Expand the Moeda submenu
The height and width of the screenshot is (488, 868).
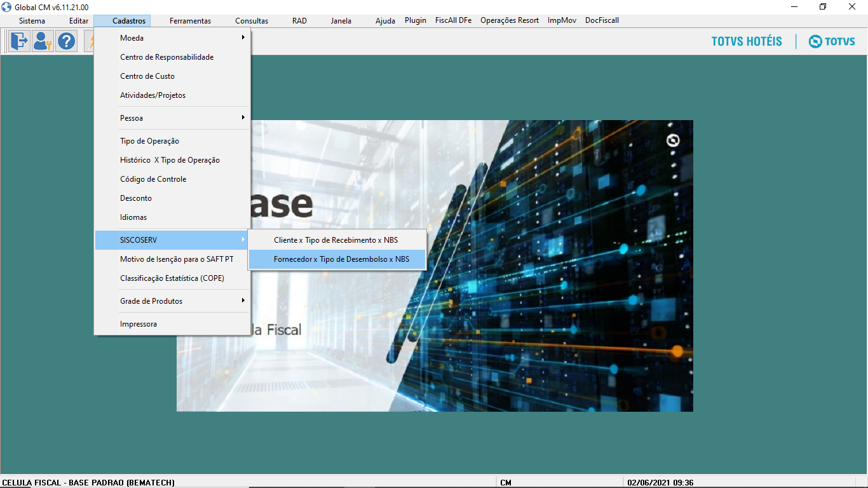pyautogui.click(x=172, y=38)
